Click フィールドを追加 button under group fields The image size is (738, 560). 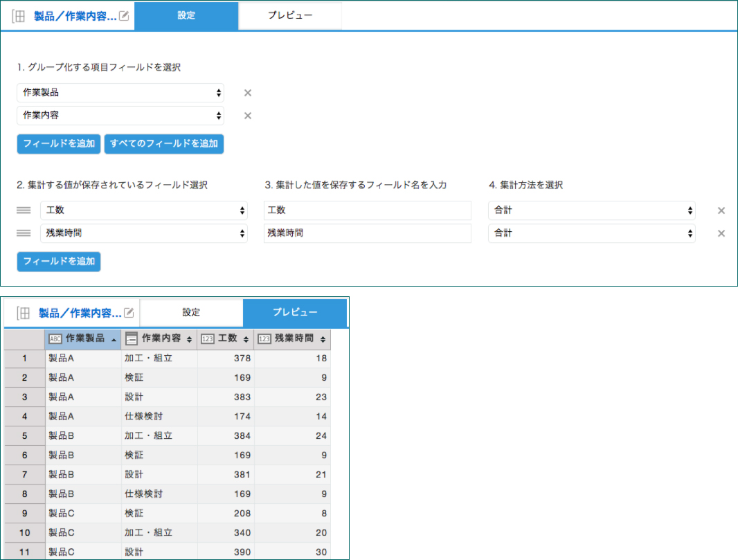(x=59, y=144)
